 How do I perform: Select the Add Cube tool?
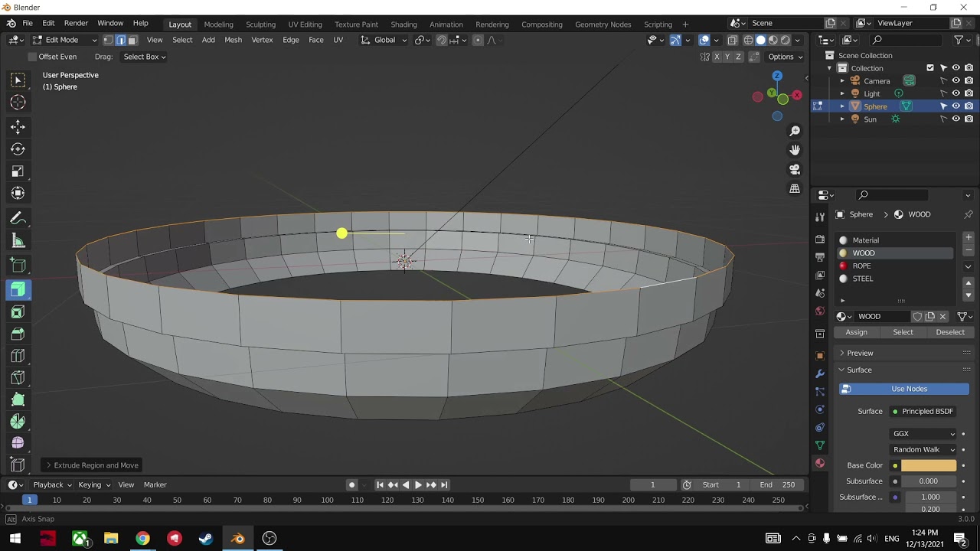18,266
